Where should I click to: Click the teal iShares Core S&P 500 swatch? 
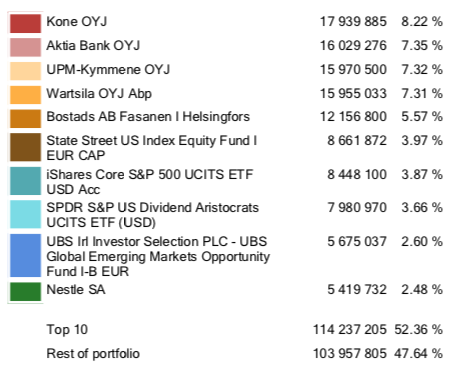coord(25,181)
